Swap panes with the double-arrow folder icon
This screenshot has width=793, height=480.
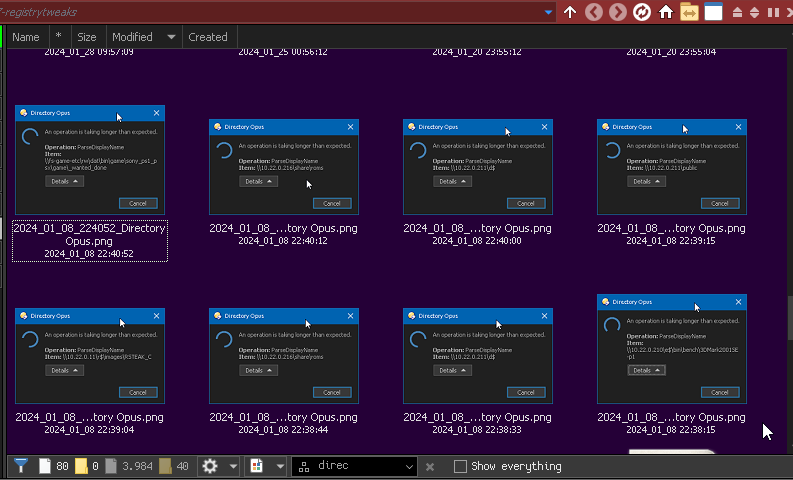[689, 12]
